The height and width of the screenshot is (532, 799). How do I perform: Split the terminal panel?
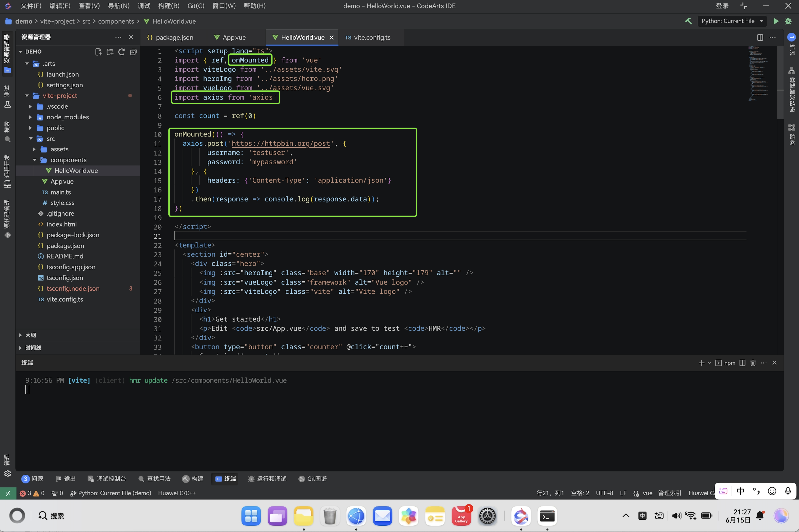[742, 363]
